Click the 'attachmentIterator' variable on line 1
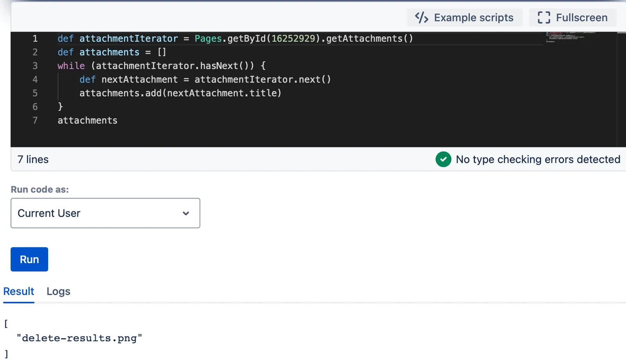This screenshot has width=626, height=364. click(x=129, y=38)
